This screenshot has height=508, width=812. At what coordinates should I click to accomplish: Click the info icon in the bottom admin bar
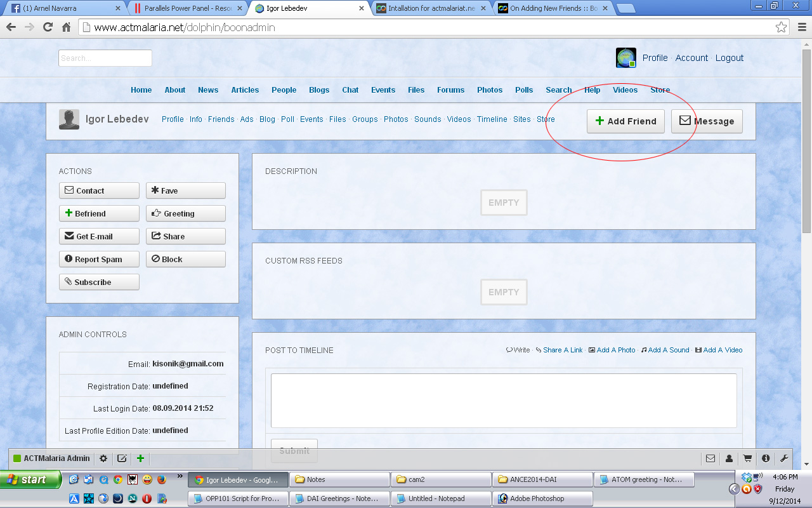(766, 458)
